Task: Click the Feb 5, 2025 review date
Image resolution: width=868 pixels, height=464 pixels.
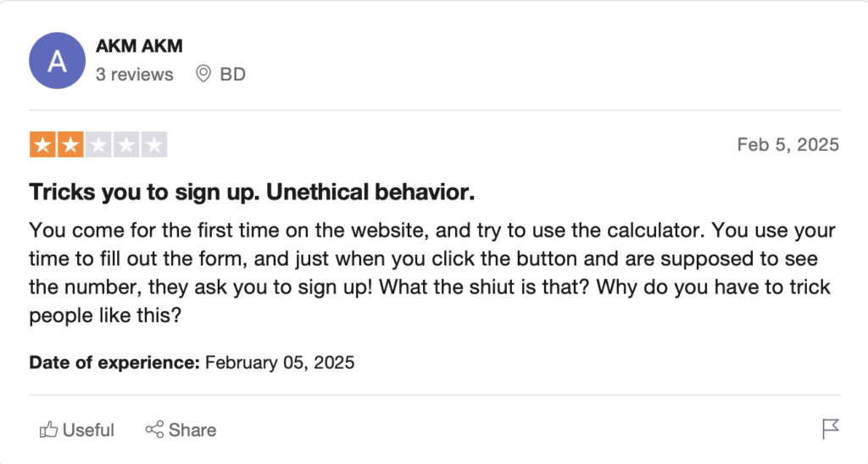Action: (x=787, y=144)
